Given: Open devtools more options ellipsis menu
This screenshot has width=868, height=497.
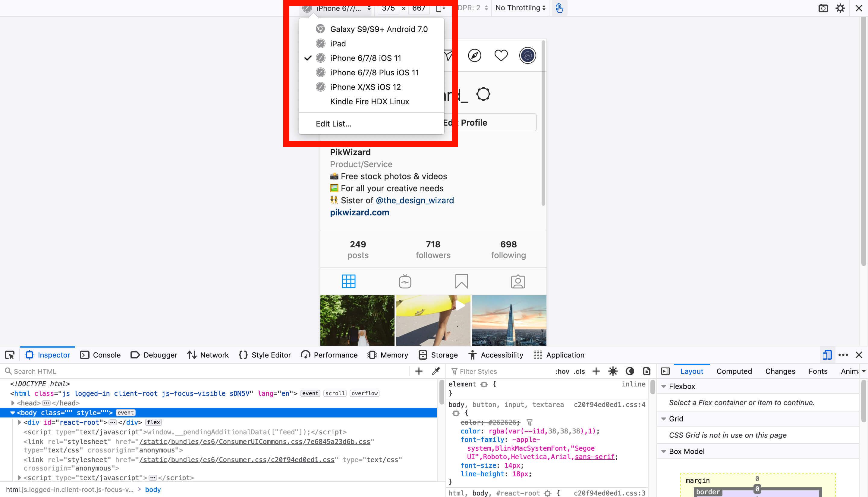Looking at the screenshot, I should coord(843,355).
